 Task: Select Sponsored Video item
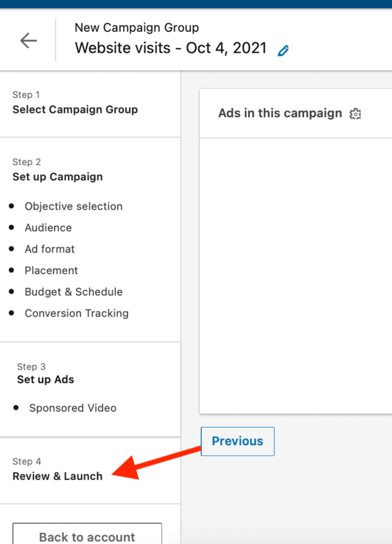73,408
